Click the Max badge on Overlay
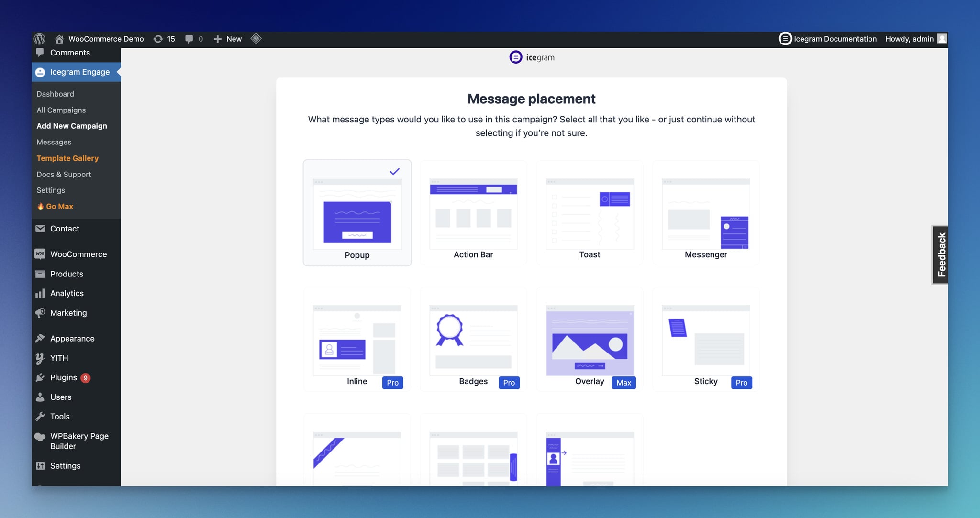 click(624, 383)
